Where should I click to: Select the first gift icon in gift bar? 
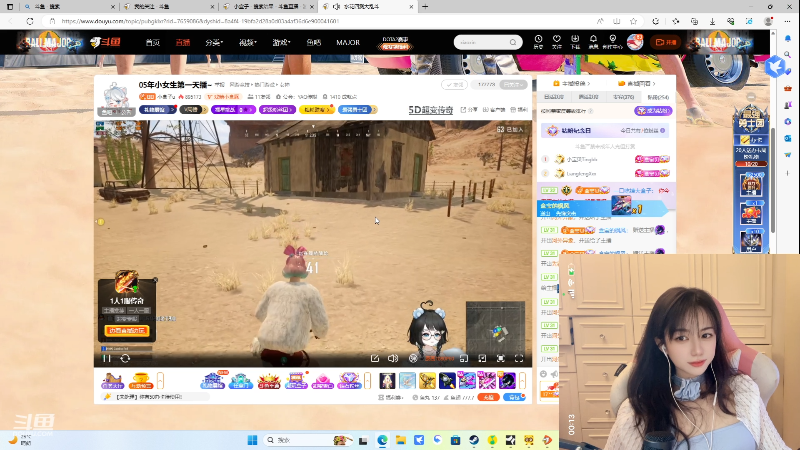click(x=387, y=381)
